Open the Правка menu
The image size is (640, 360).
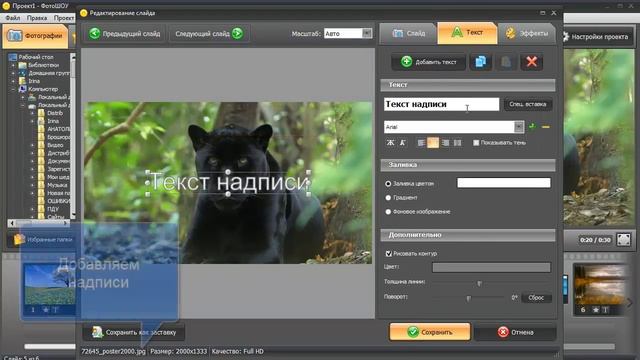coord(37,18)
